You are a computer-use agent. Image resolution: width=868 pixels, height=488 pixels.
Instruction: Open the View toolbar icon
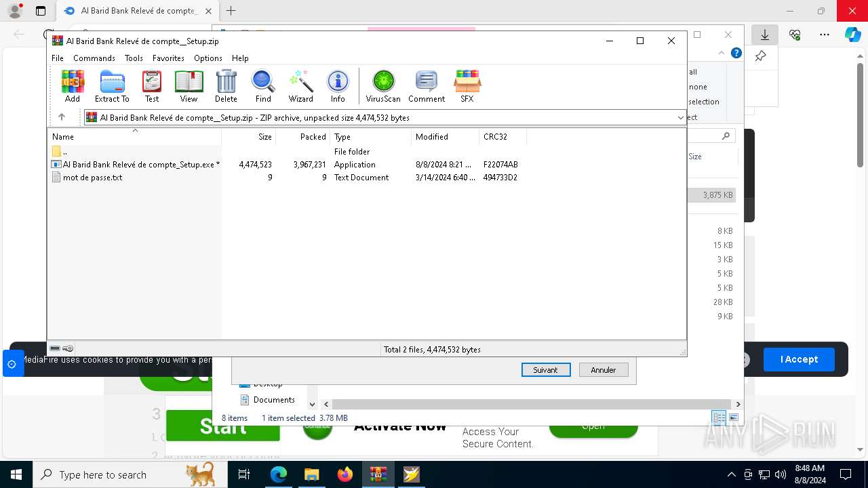[189, 86]
